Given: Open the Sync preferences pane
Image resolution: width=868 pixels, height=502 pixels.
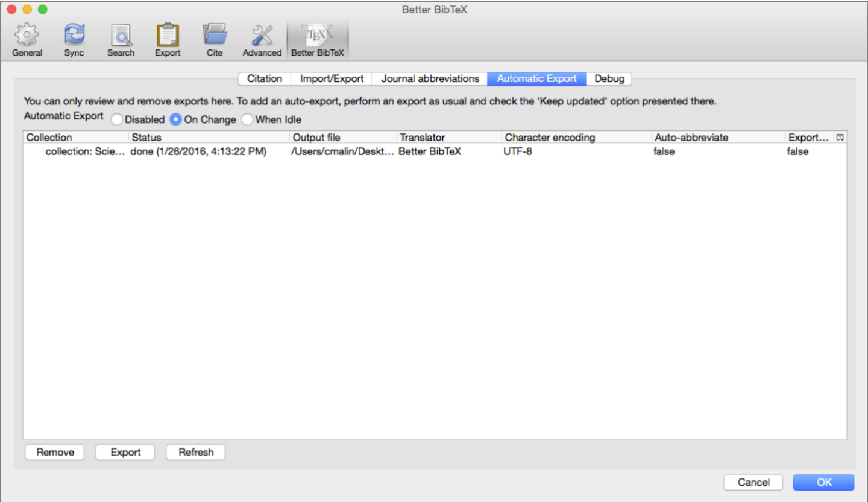Looking at the screenshot, I should tap(74, 40).
